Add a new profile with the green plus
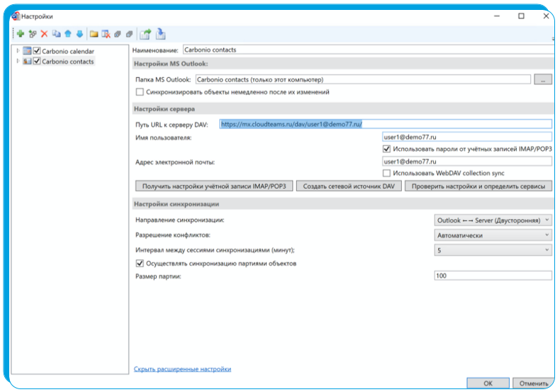The height and width of the screenshot is (392, 560). [x=21, y=34]
